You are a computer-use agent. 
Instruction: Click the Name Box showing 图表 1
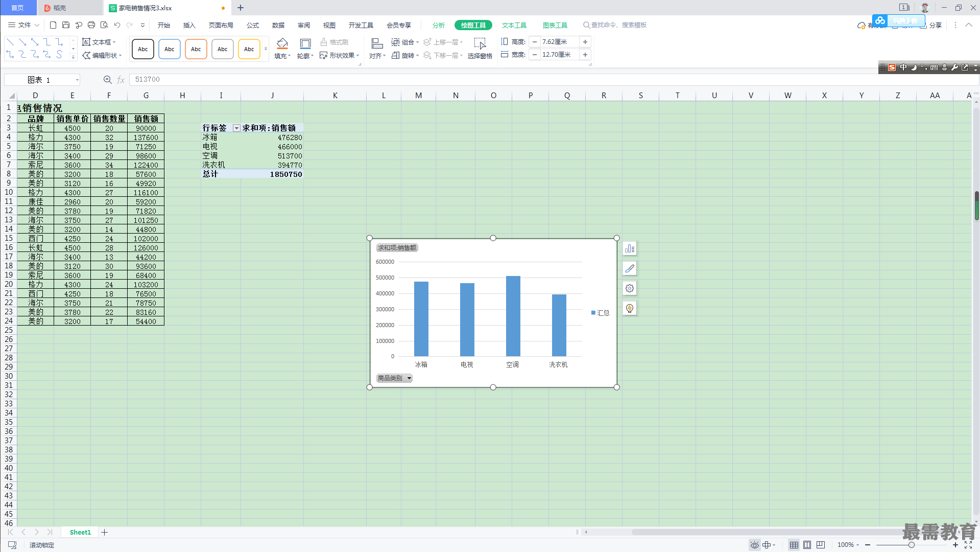[42, 80]
